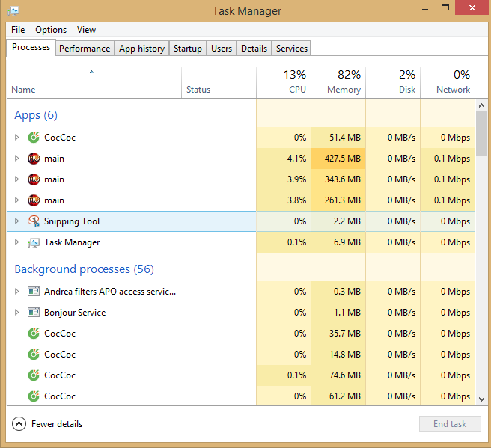Maximize the Task Manager window
The image size is (491, 448).
coord(445,8)
